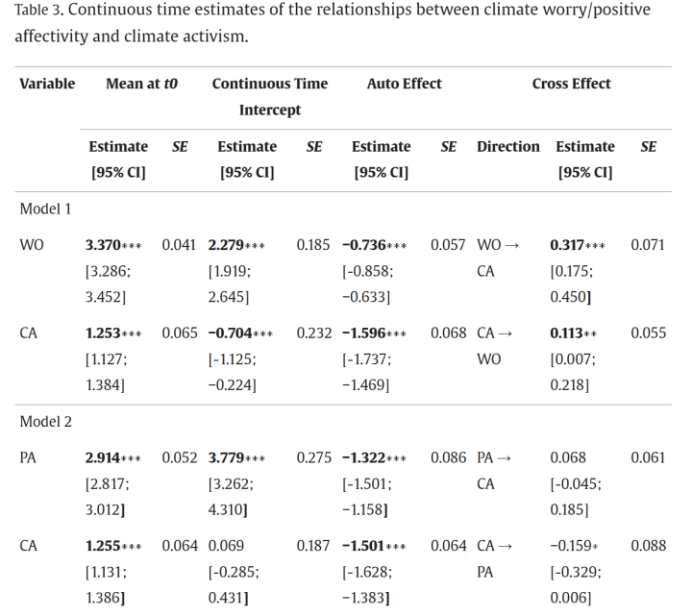This screenshot has width=692, height=616.
Task: Select the Direction subheader
Action: [x=507, y=146]
